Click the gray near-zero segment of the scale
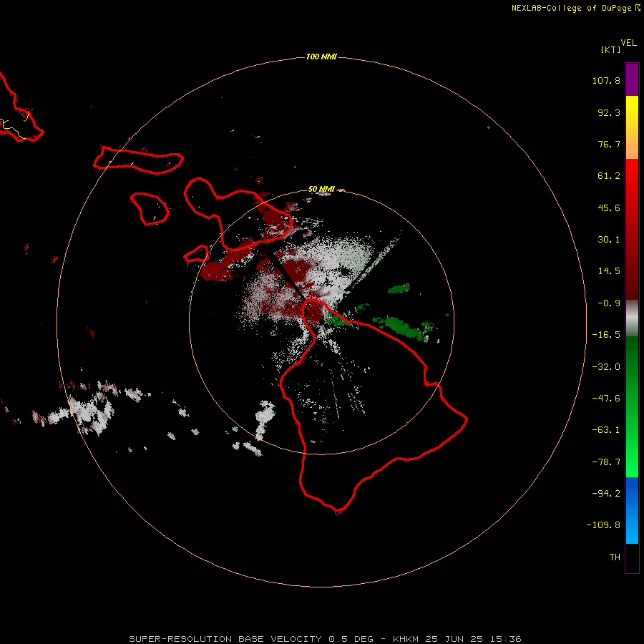The height and width of the screenshot is (644, 644). point(632,318)
